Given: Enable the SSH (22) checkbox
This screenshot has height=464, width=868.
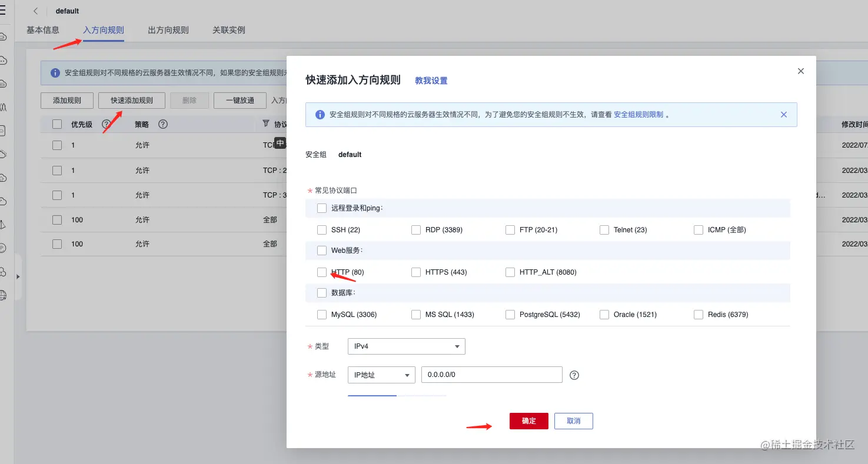Looking at the screenshot, I should tap(322, 230).
